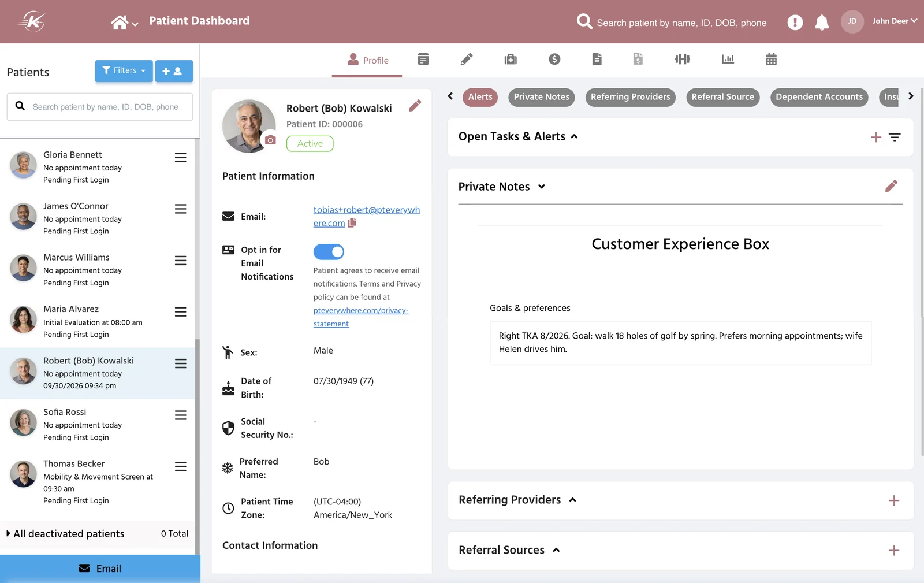Click the Email button at bottom
The width and height of the screenshot is (924, 583).
[x=100, y=569]
